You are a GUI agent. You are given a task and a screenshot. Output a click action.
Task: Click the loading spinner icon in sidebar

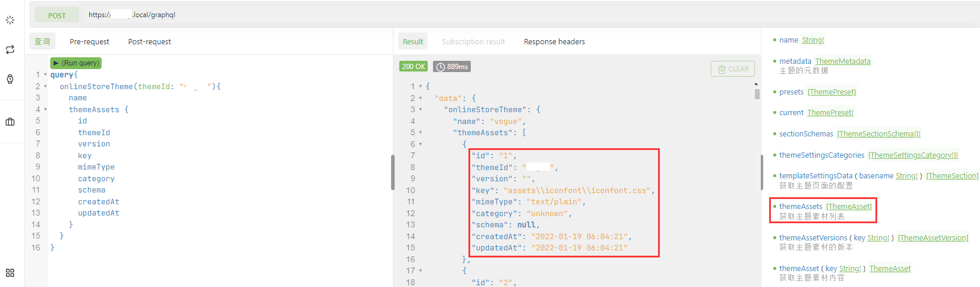pyautogui.click(x=10, y=20)
